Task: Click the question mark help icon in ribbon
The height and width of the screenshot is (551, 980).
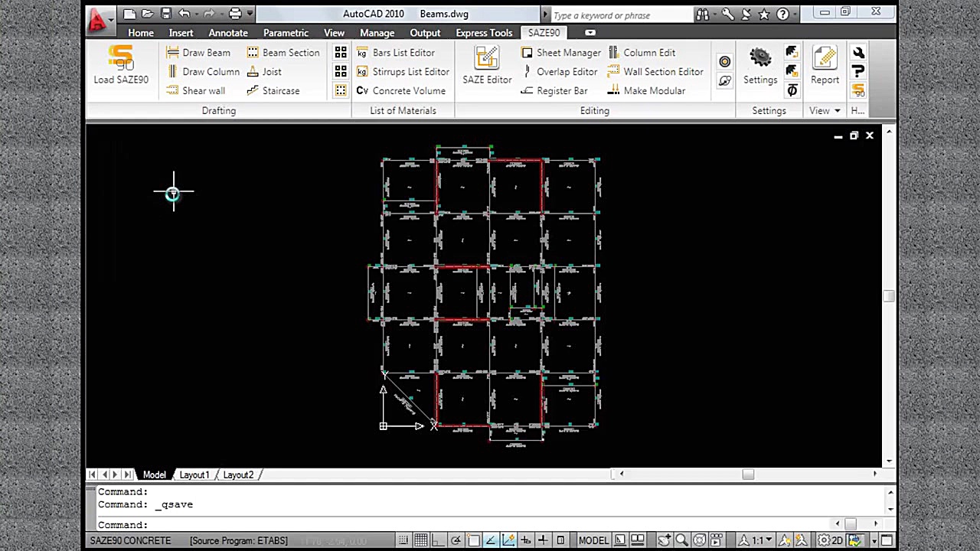Action: (858, 71)
